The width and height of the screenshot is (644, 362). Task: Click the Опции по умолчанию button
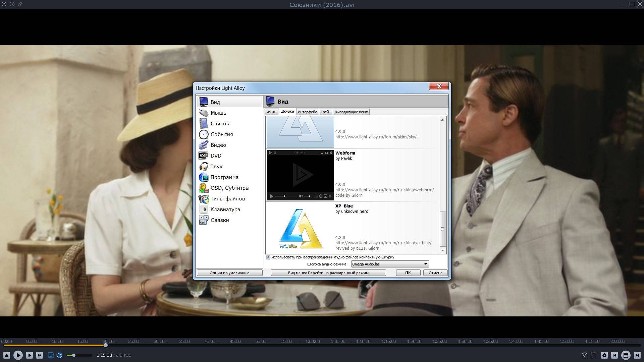pos(229,273)
